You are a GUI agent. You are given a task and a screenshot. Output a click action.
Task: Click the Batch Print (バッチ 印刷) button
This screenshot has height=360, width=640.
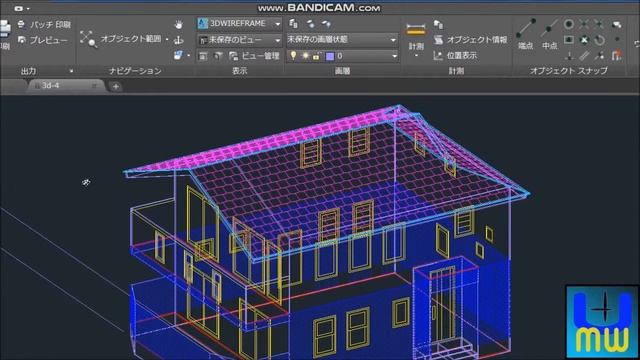pos(44,24)
